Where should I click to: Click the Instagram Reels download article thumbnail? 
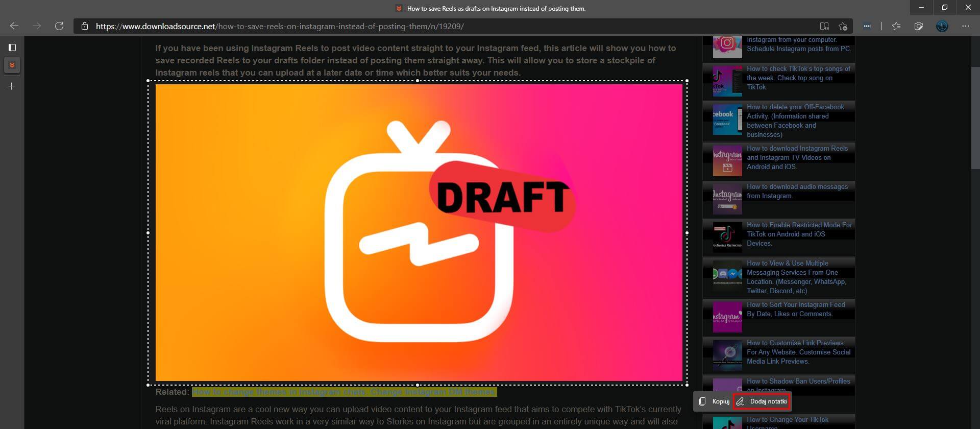click(727, 161)
